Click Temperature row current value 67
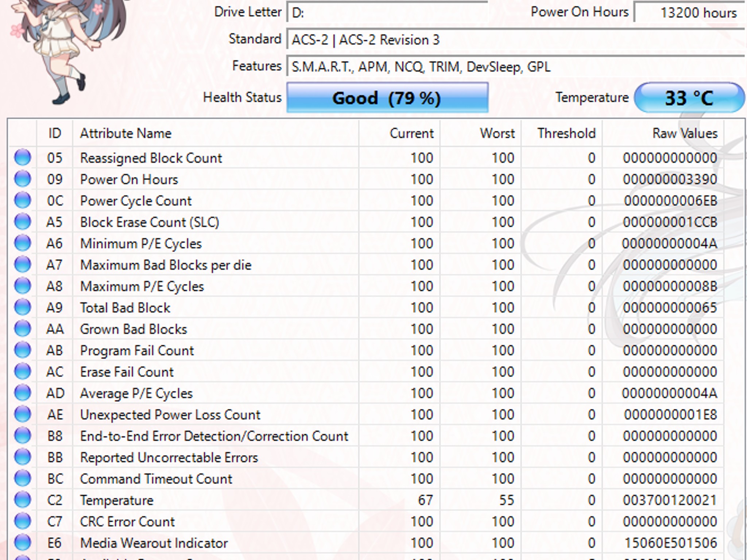The image size is (747, 560). click(x=426, y=500)
